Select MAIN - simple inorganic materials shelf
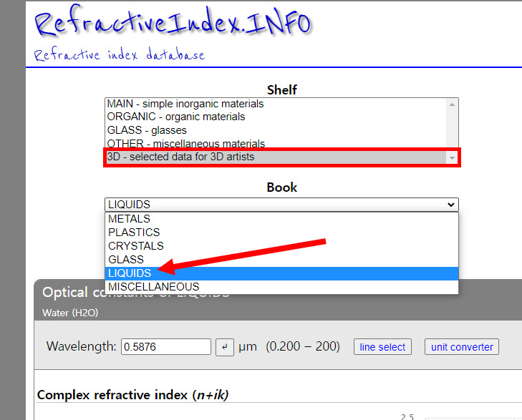Viewport: 522px width, 420px height. (276, 104)
